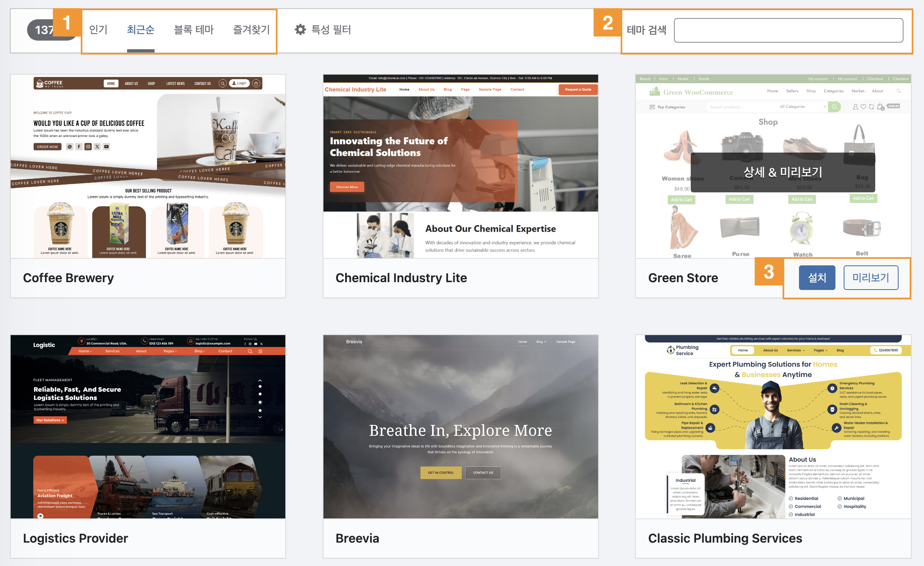Click ORDER NOW in Coffee Brewery preview

pos(48,147)
